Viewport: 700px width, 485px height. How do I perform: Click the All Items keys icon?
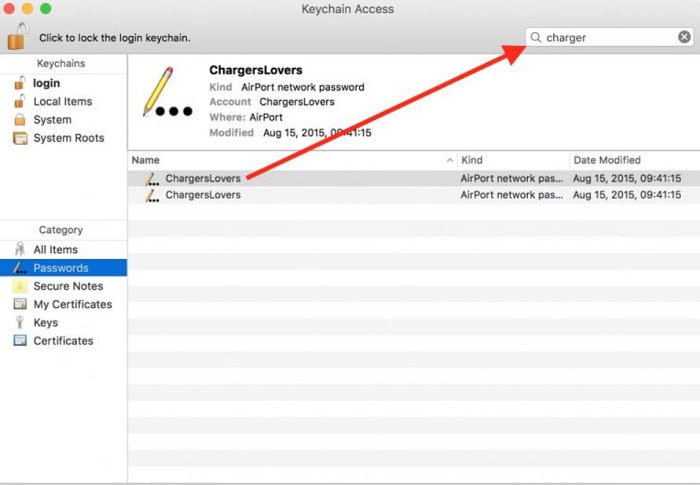pos(20,249)
